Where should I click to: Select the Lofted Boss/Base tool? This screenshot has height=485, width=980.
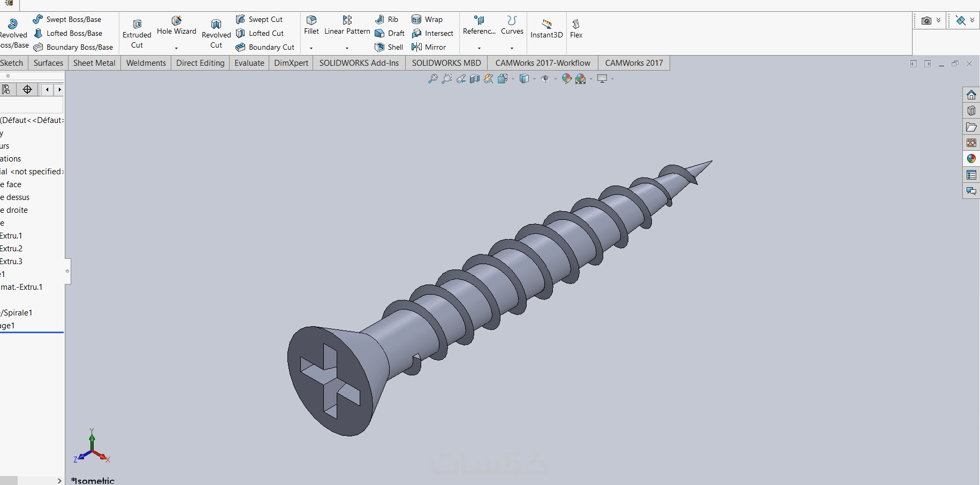point(67,33)
